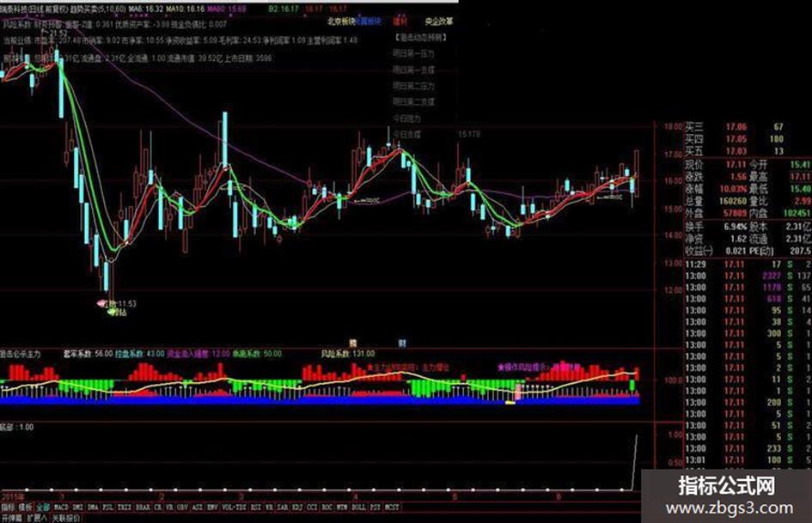Click the 买三 bid row price 17.06
The image size is (812, 523).
click(x=736, y=126)
